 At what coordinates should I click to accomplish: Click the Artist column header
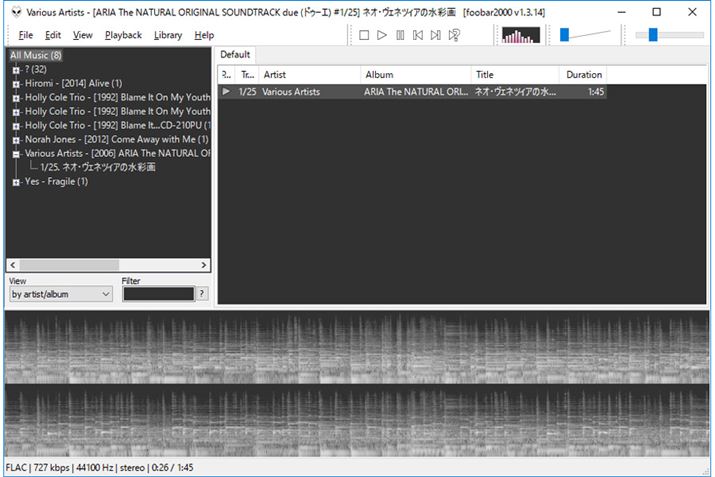coord(310,75)
